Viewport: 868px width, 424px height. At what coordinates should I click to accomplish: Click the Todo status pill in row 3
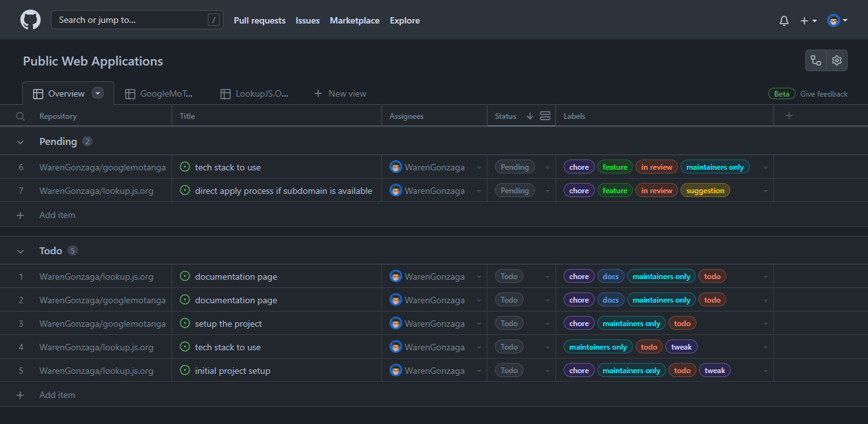point(509,324)
